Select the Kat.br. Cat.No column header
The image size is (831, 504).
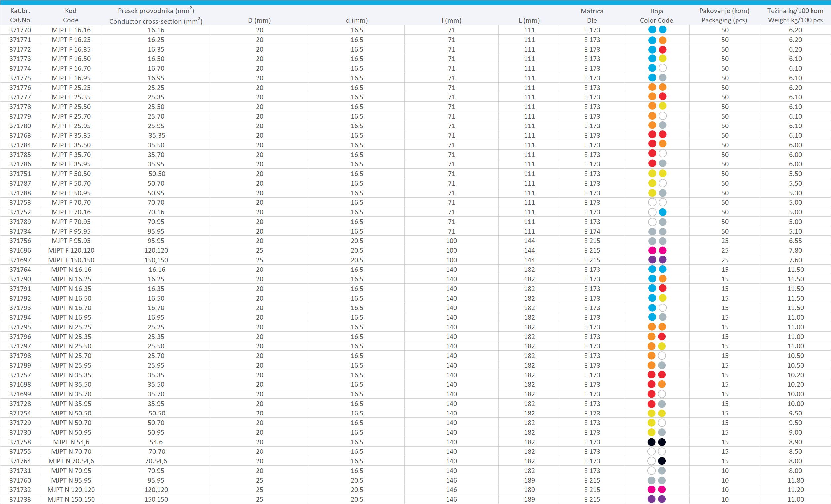point(20,16)
